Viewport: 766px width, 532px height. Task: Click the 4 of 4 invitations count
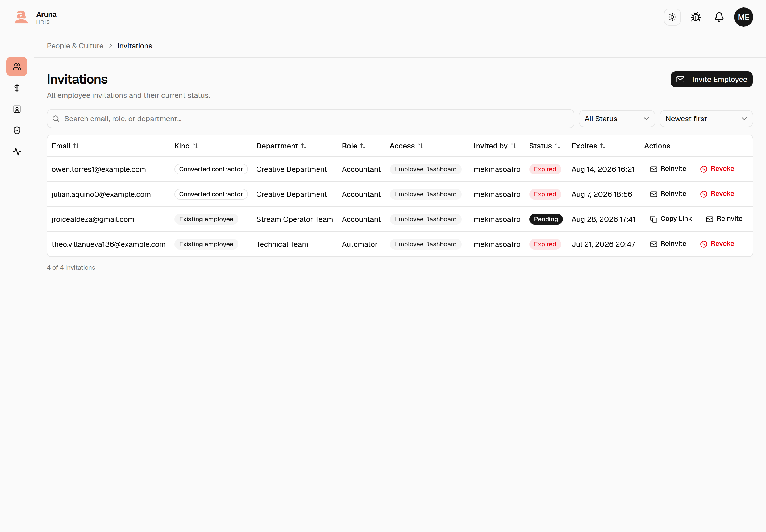click(x=71, y=268)
